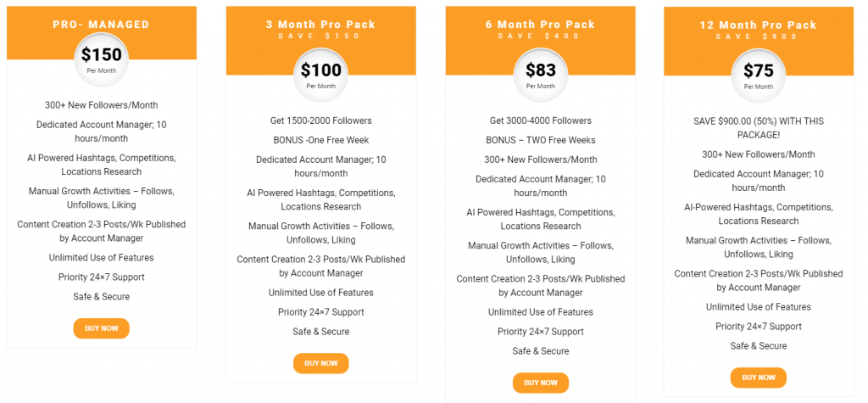Click Buy Now under Pro-Managed plan
This screenshot has height=403, width=868.
pos(101,328)
